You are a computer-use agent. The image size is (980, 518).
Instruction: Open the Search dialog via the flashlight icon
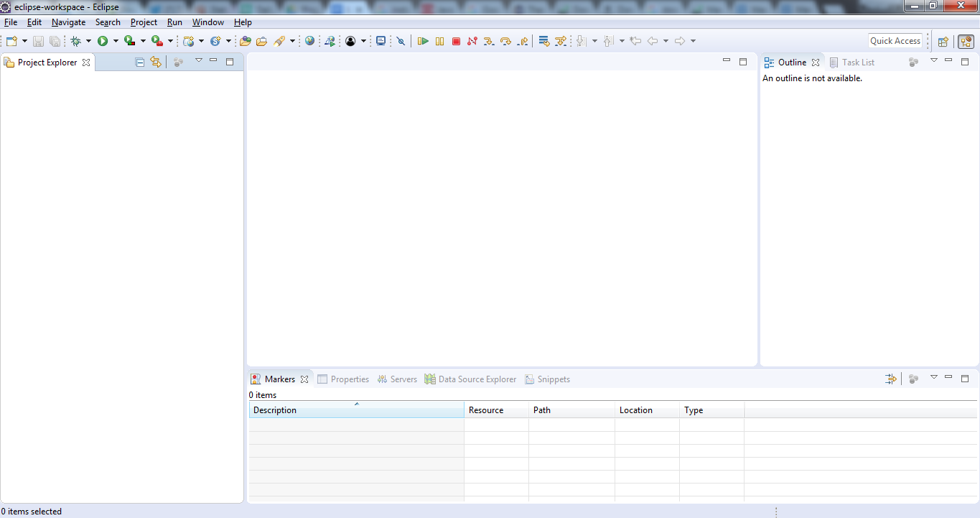[x=281, y=41]
